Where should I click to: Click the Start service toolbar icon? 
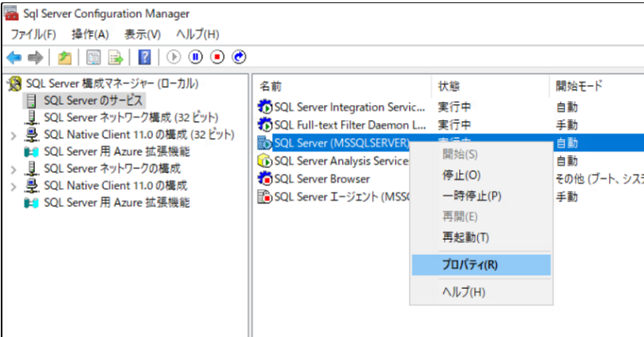click(x=173, y=57)
